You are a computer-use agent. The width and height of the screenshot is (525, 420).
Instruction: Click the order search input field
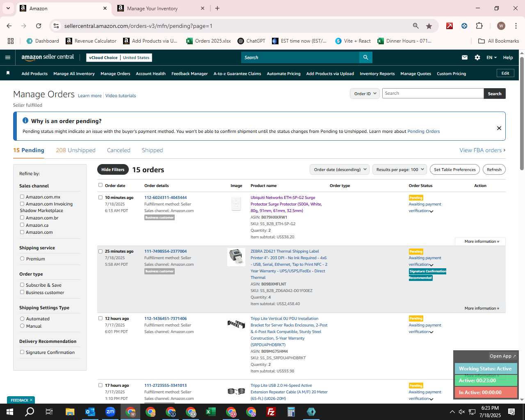(x=433, y=94)
